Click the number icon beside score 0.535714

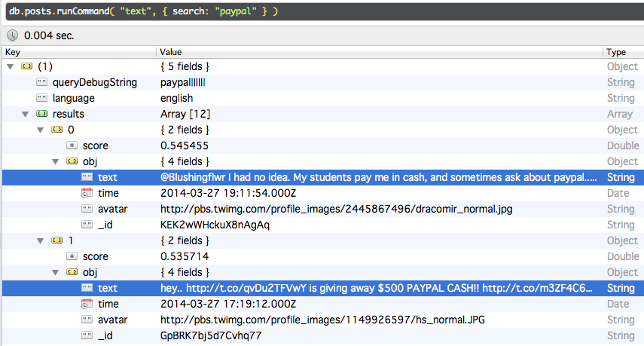coord(72,256)
